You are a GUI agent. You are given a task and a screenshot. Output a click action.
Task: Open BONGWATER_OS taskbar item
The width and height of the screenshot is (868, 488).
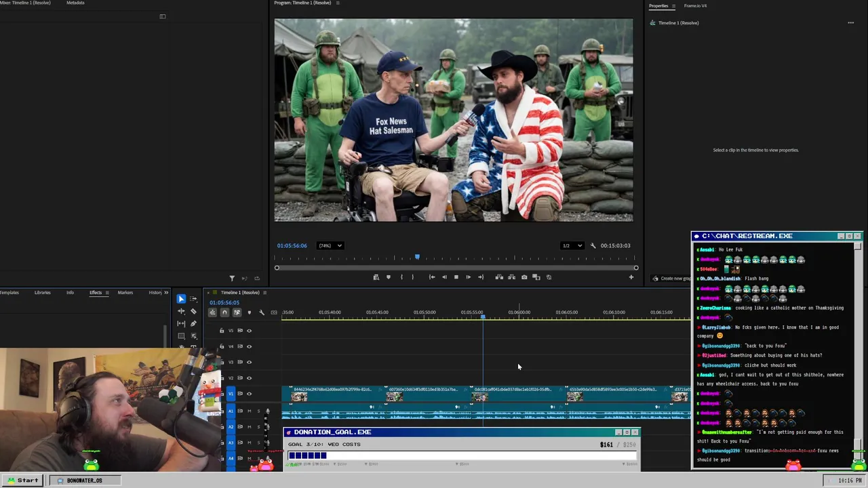click(85, 481)
